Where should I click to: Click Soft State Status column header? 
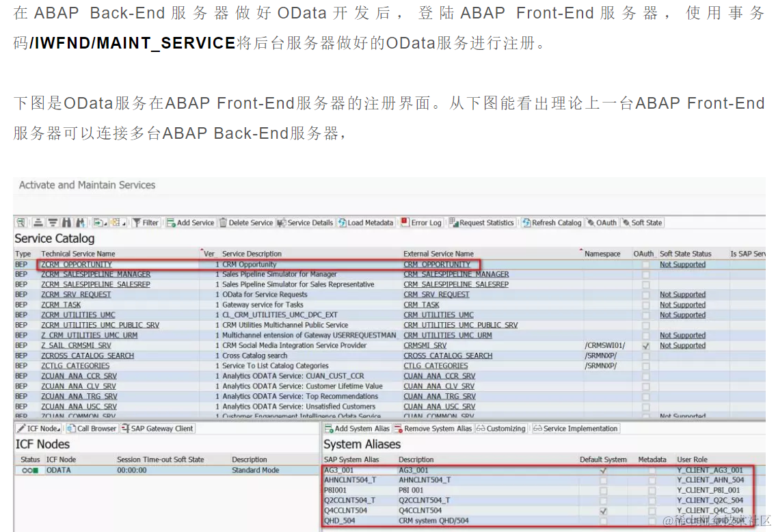point(686,254)
